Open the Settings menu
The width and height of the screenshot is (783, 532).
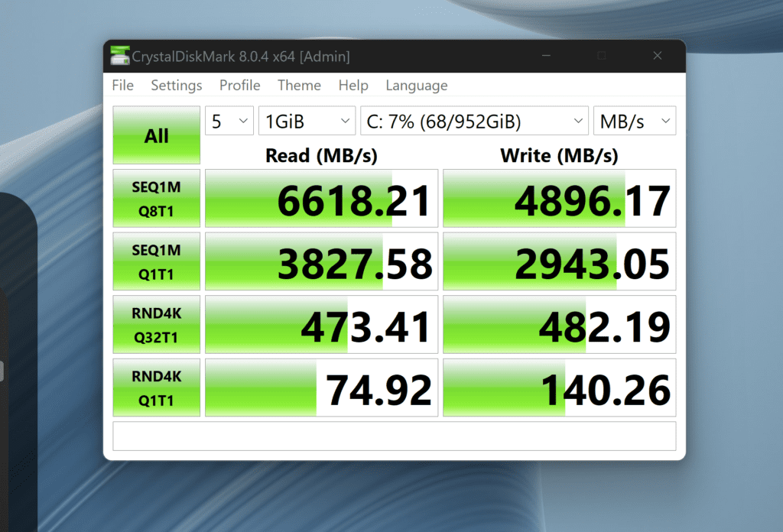click(x=177, y=86)
